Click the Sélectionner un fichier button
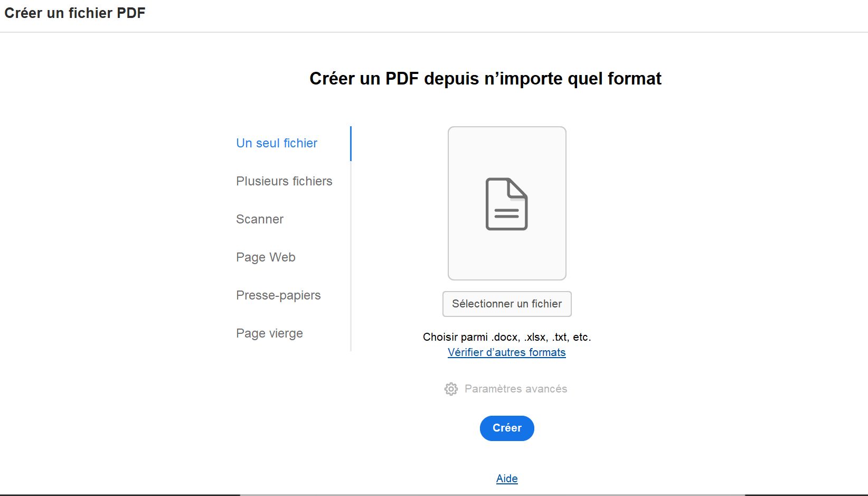 pos(506,304)
